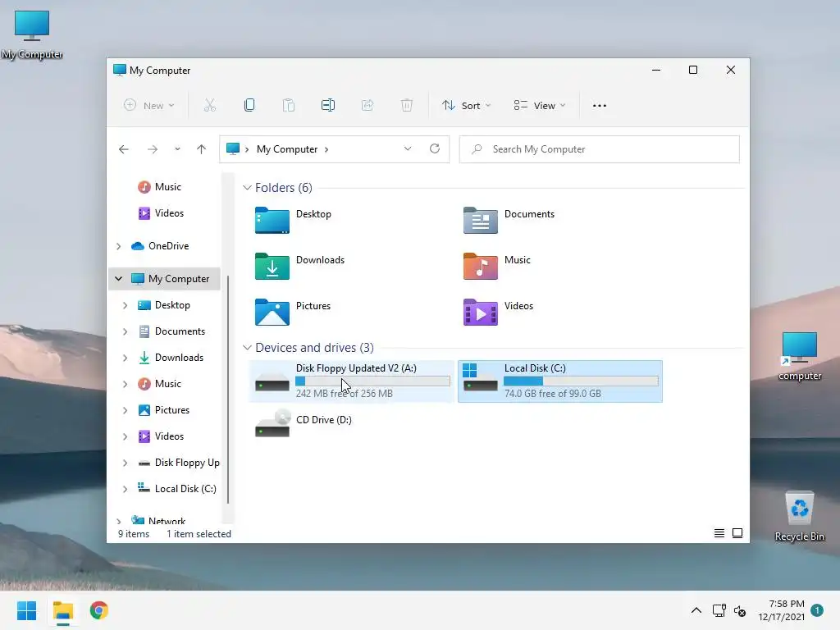Screen dimensions: 840x630
Task: Select the Local Disk (C:) drive
Action: [x=559, y=381]
